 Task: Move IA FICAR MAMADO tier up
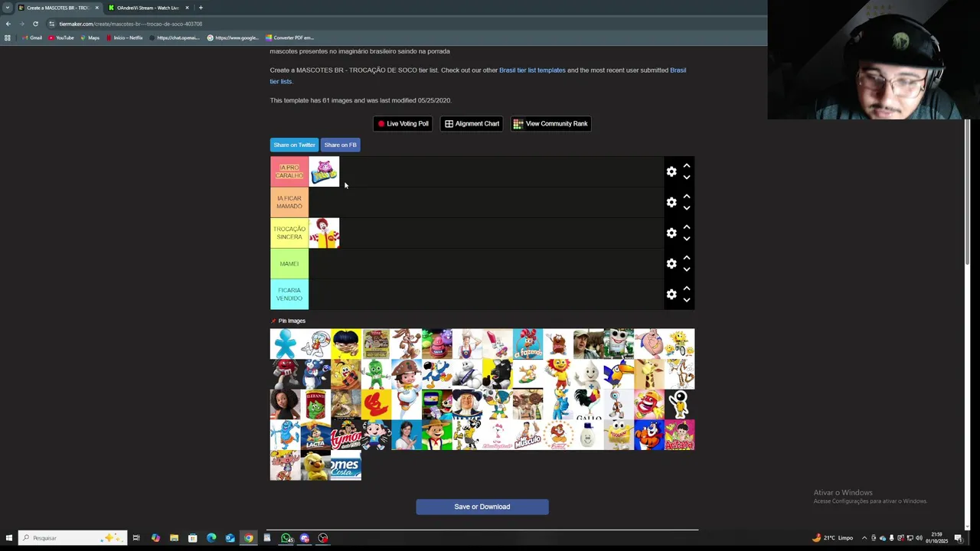coord(687,196)
